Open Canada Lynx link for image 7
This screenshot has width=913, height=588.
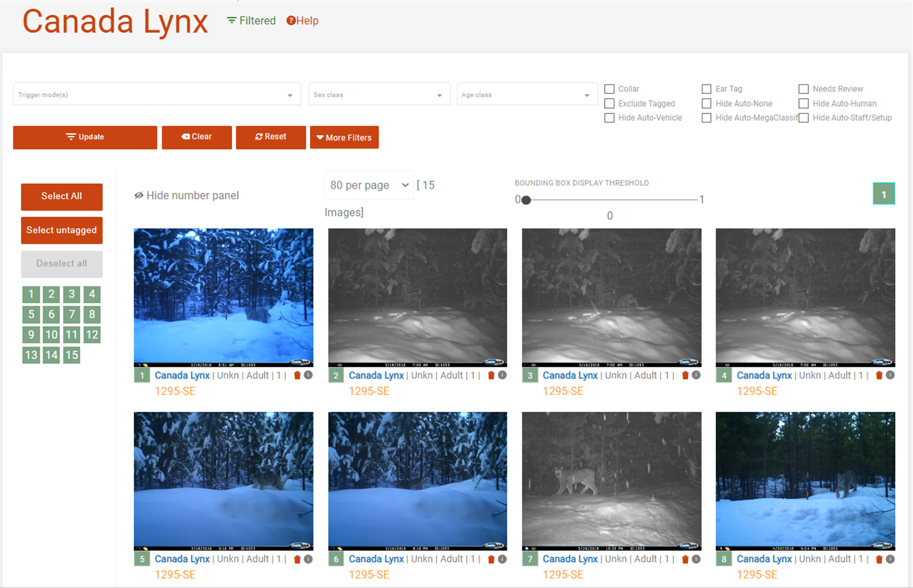click(x=570, y=559)
